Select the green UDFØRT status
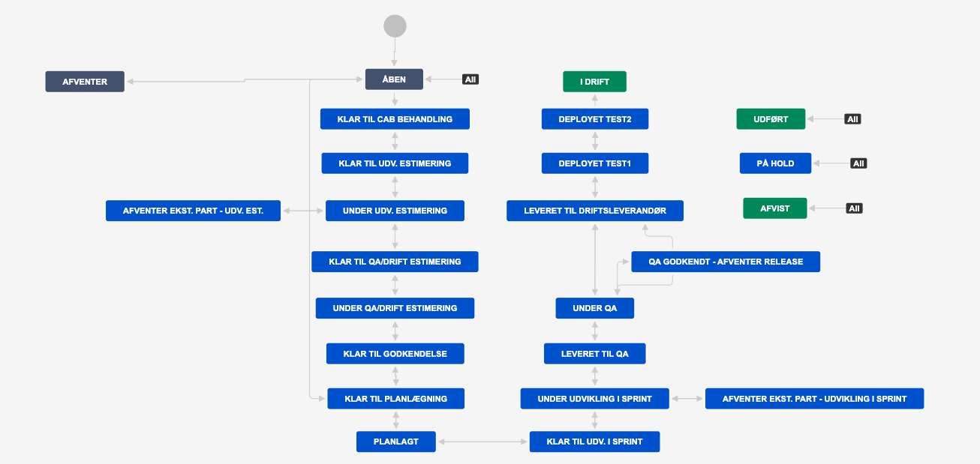 (771, 119)
